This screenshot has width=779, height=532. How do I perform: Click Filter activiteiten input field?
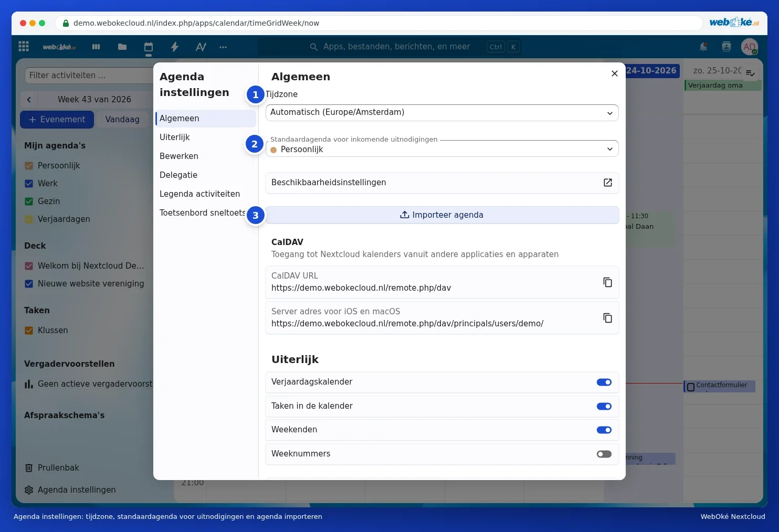pyautogui.click(x=88, y=76)
